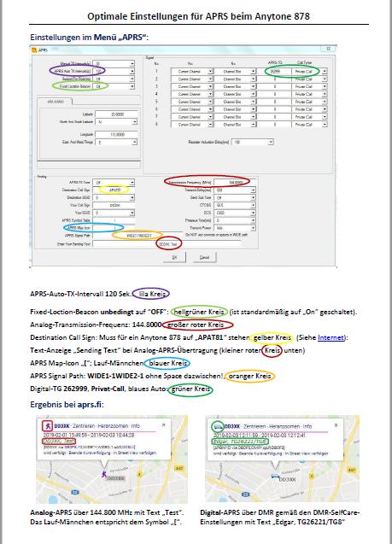Open the Manual TX Interval dropdown
392x544 pixels.
pos(132,64)
